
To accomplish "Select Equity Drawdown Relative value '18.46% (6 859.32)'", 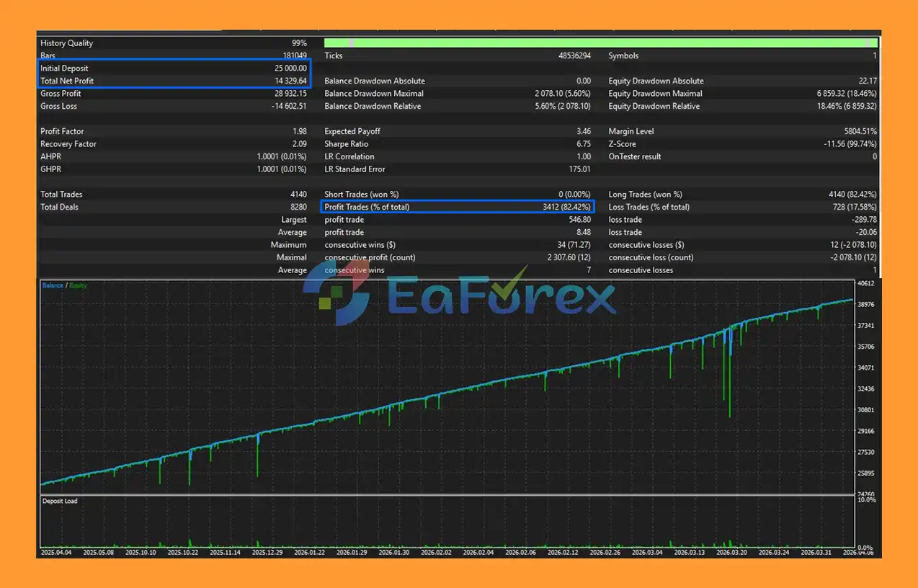I will click(x=847, y=106).
